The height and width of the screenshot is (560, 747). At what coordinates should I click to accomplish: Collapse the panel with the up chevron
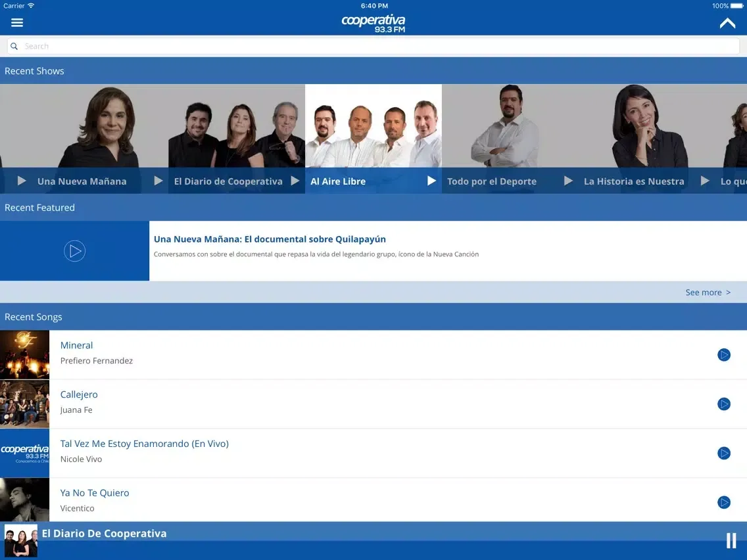(727, 23)
